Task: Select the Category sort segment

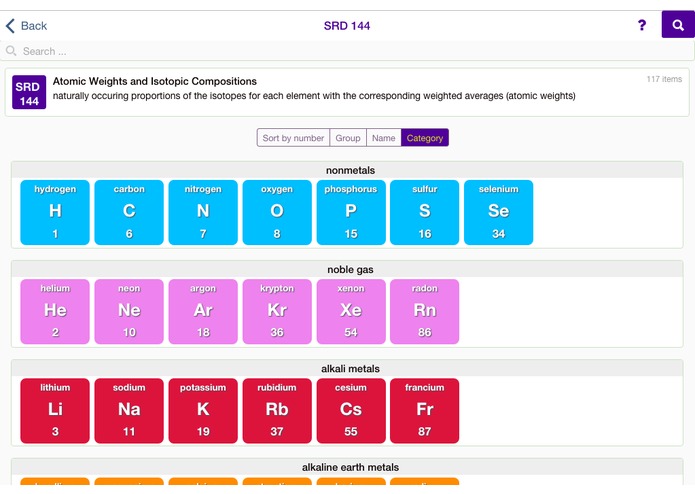Action: 425,138
